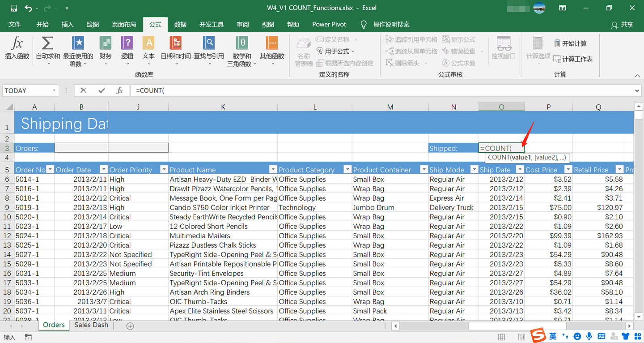
Task: Cancel formula entry with the X button
Action: tap(83, 90)
